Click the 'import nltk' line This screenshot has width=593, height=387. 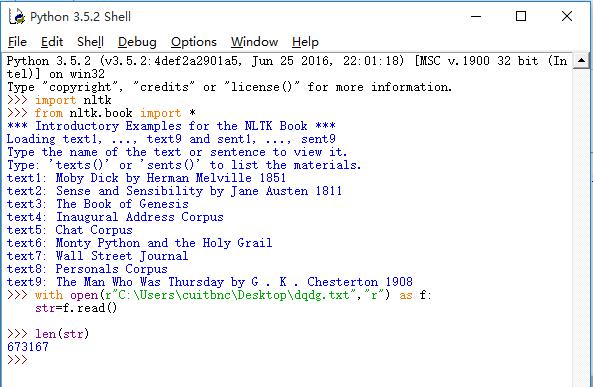pyautogui.click(x=59, y=100)
